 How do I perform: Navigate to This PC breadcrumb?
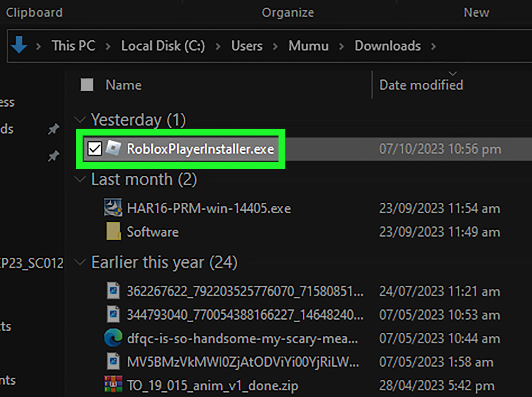74,46
